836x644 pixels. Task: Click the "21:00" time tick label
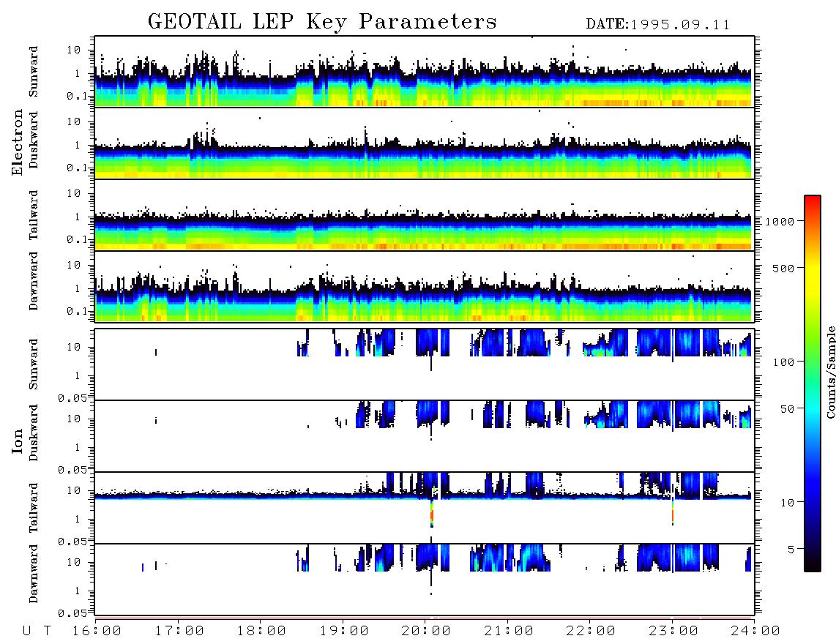(x=509, y=632)
